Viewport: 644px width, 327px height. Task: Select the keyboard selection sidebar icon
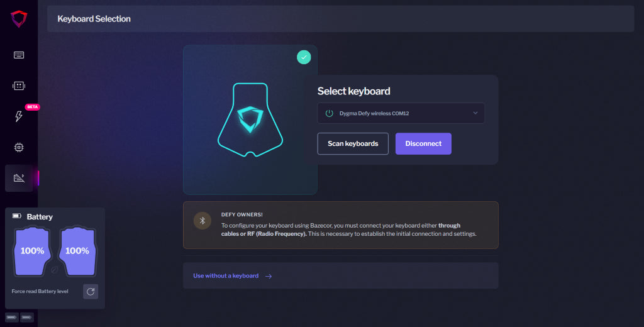click(x=19, y=178)
